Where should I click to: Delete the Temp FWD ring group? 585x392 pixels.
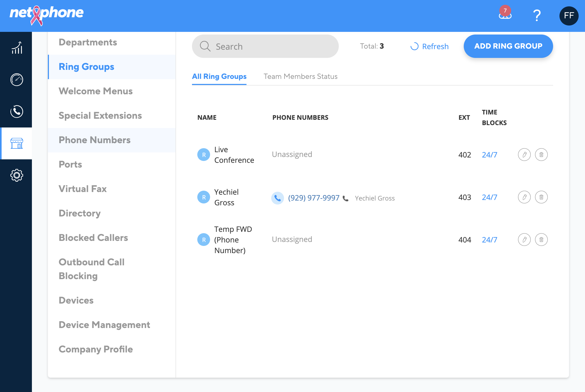(541, 240)
